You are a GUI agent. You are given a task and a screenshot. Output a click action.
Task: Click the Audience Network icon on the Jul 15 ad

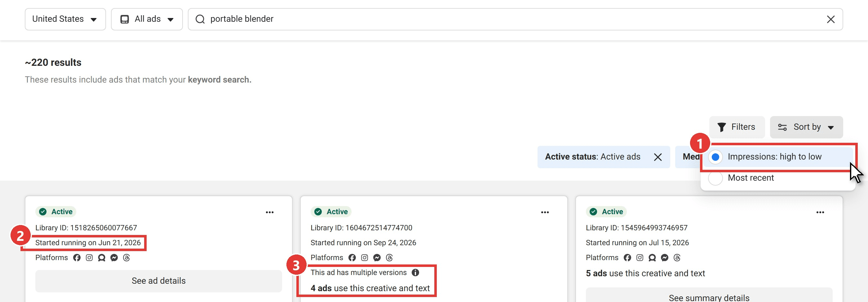coord(652,258)
